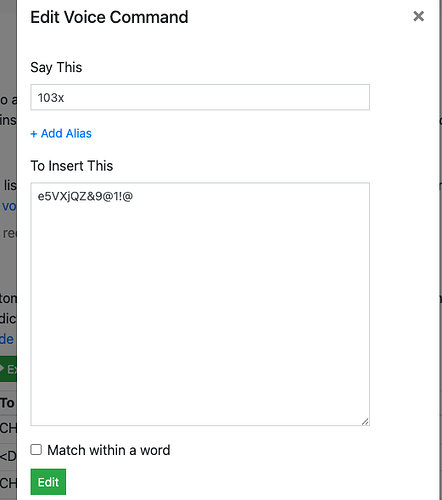This screenshot has width=442, height=500.
Task: Enable Match within a word checkbox
Action: click(36, 449)
